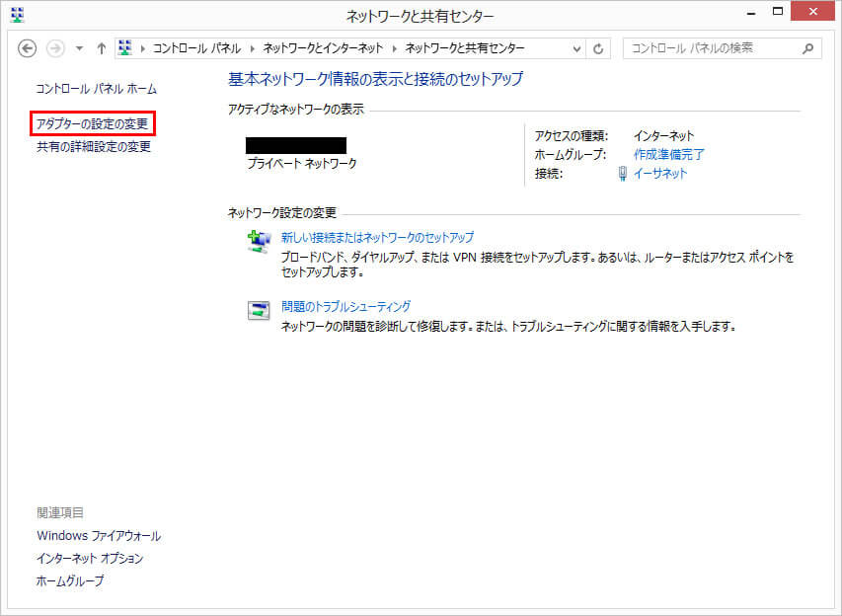
Task: Click the search magnifier icon
Action: [807, 49]
